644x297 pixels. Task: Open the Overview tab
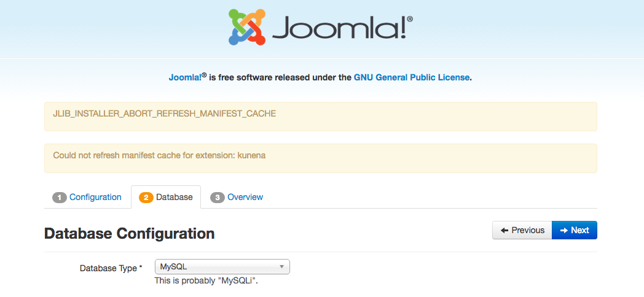pos(245,197)
